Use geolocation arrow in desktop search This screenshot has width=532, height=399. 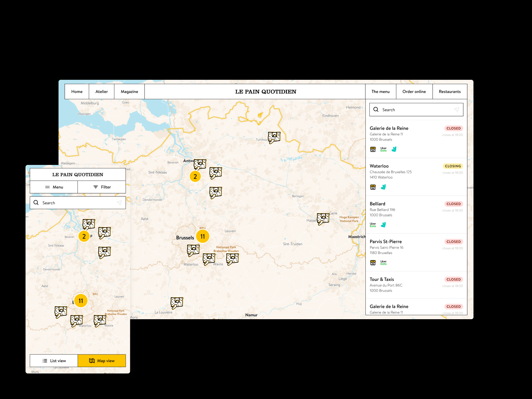457,110
